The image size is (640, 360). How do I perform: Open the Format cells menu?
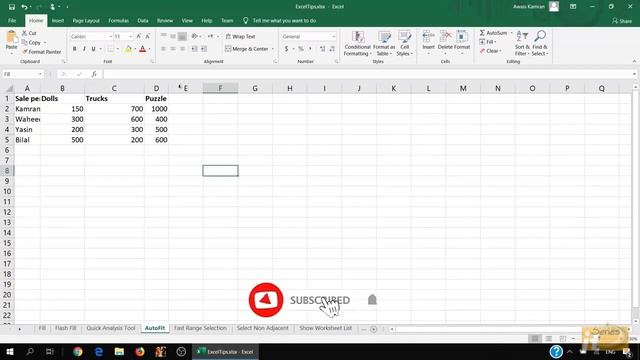[x=462, y=42]
